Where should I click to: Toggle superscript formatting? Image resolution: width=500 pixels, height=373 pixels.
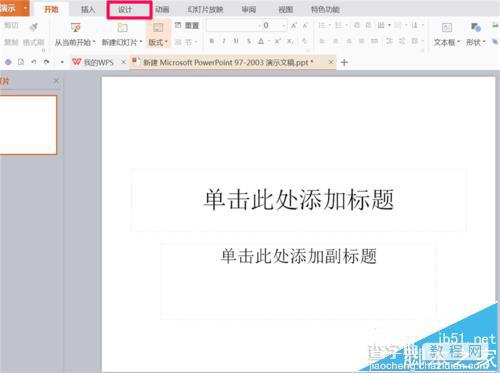[278, 41]
